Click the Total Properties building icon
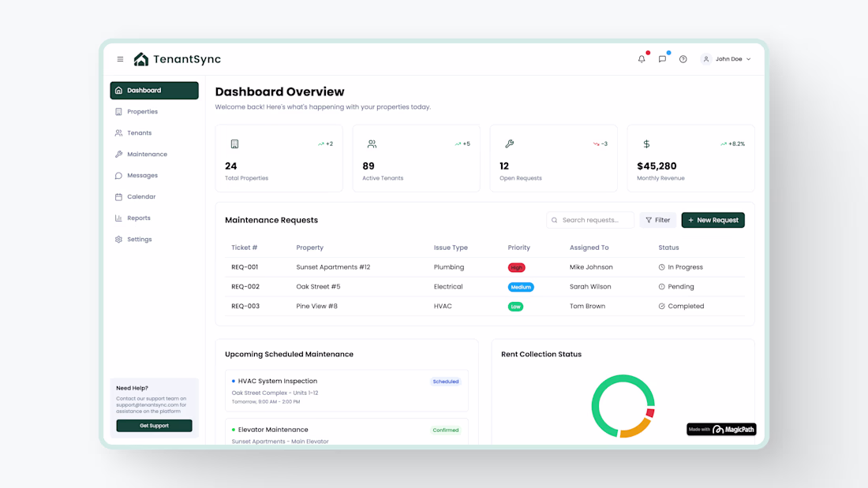Image resolution: width=868 pixels, height=488 pixels. tap(234, 143)
